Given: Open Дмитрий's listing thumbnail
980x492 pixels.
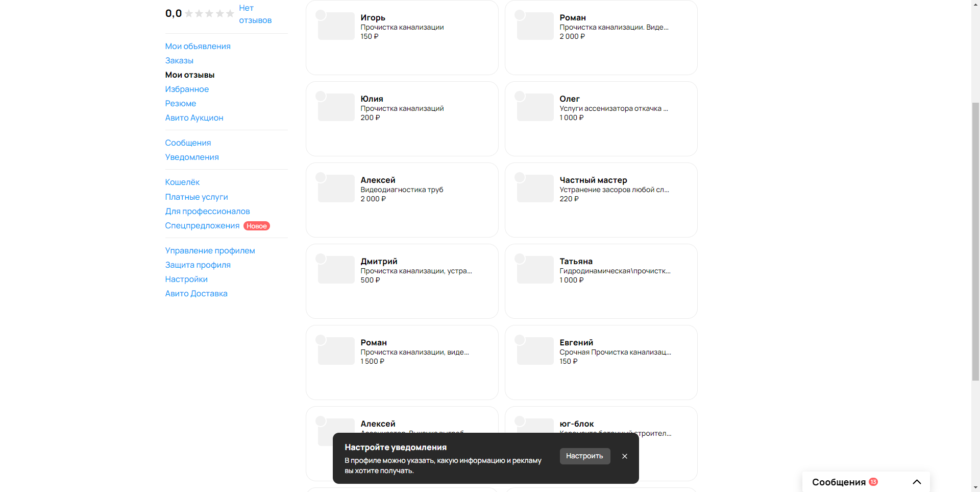Looking at the screenshot, I should (x=336, y=270).
